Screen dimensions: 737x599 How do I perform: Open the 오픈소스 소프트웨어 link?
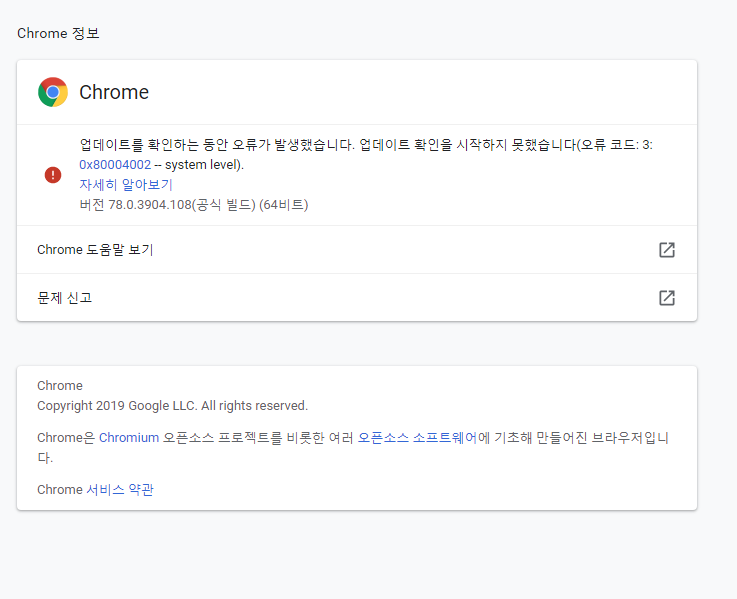coord(417,438)
